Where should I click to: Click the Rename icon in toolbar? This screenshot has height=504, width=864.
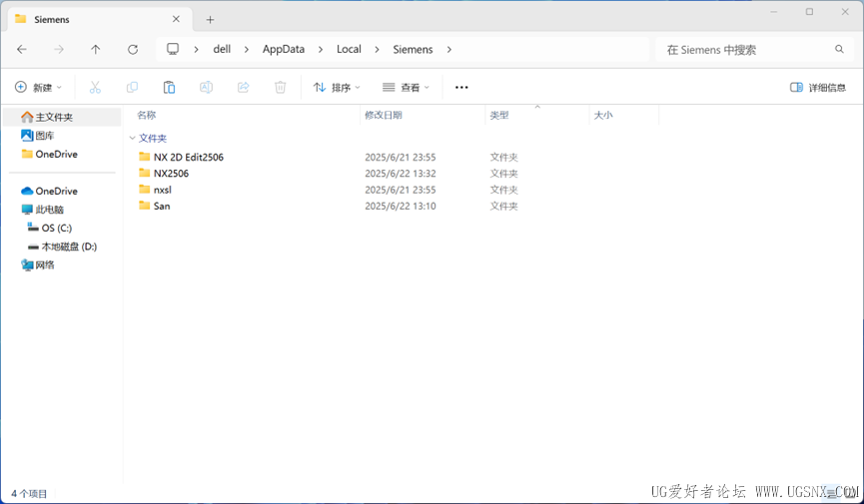click(206, 87)
